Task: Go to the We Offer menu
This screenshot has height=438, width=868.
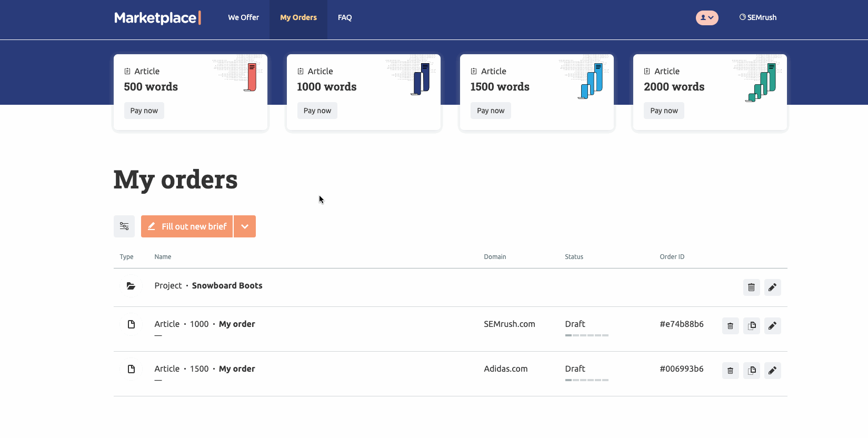Action: pyautogui.click(x=243, y=17)
